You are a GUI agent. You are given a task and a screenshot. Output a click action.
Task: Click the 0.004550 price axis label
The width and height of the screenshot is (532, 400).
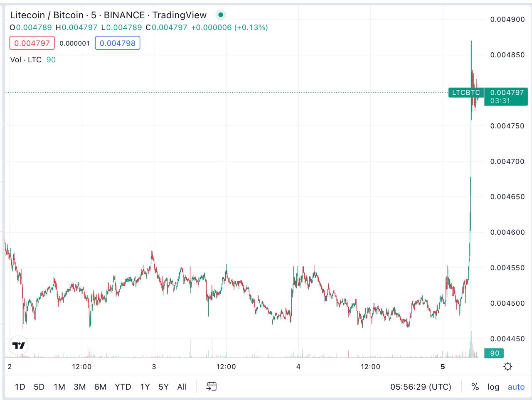[507, 267]
